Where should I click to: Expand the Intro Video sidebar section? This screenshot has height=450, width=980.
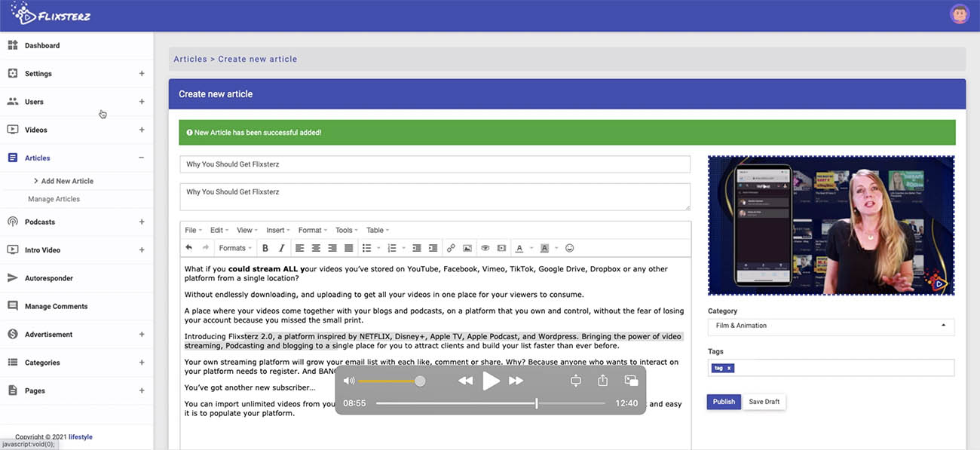pyautogui.click(x=142, y=249)
